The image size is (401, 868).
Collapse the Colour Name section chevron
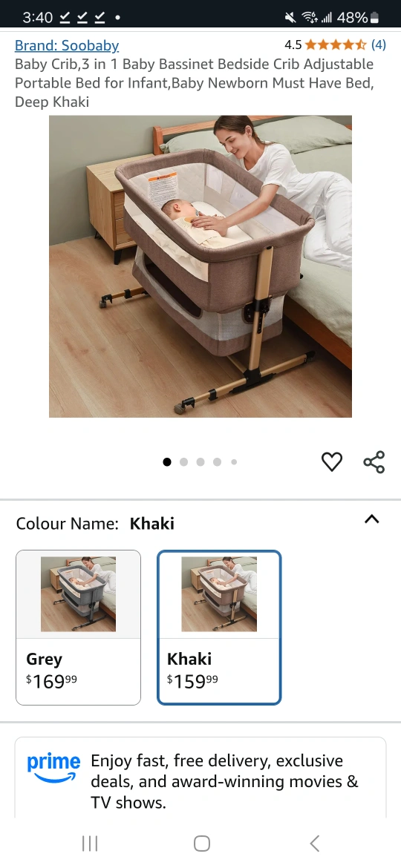[x=371, y=519]
